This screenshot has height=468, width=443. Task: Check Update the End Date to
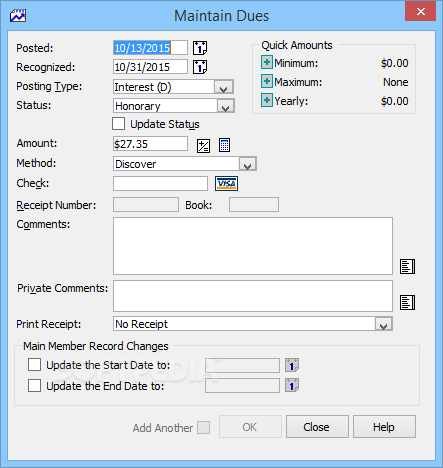[x=35, y=386]
